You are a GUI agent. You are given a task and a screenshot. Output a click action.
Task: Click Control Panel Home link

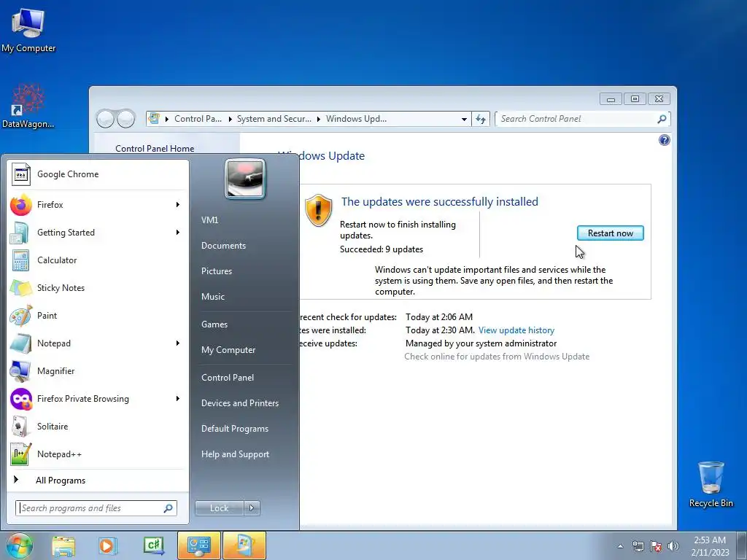[x=155, y=149]
